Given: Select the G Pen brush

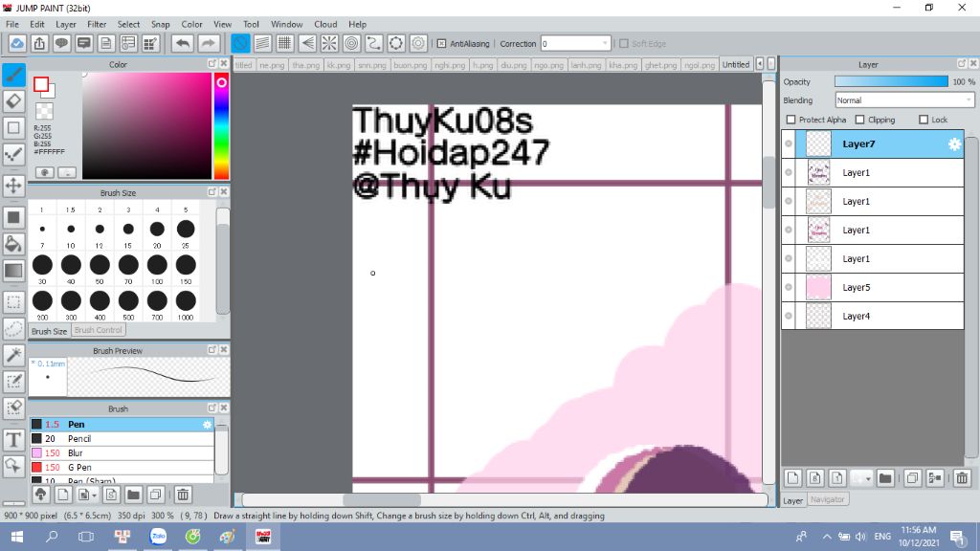Looking at the screenshot, I should pyautogui.click(x=122, y=467).
